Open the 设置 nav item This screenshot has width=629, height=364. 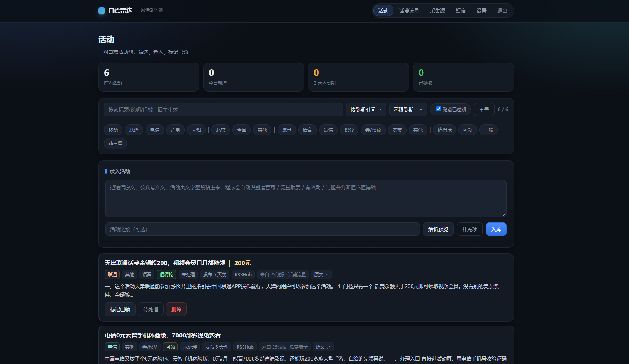coord(482,11)
